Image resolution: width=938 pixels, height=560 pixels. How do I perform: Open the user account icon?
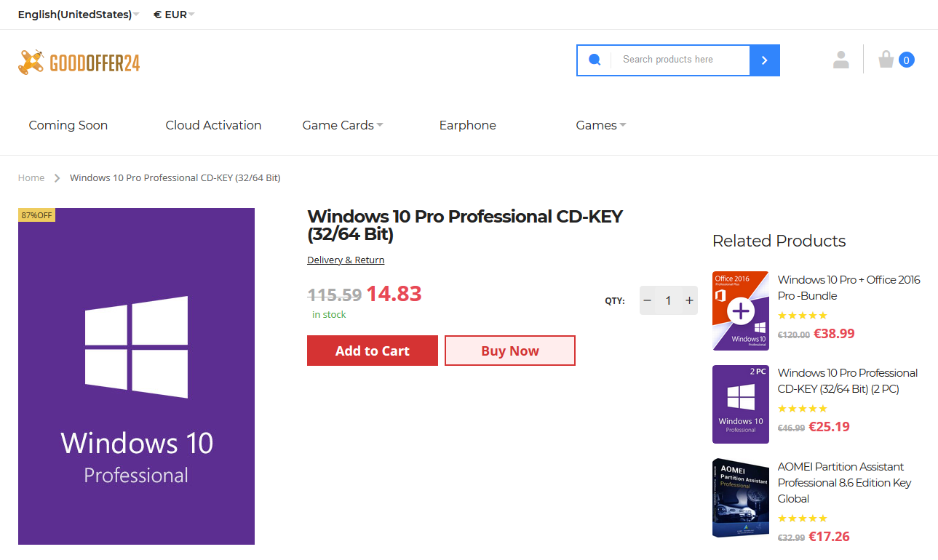coord(841,60)
